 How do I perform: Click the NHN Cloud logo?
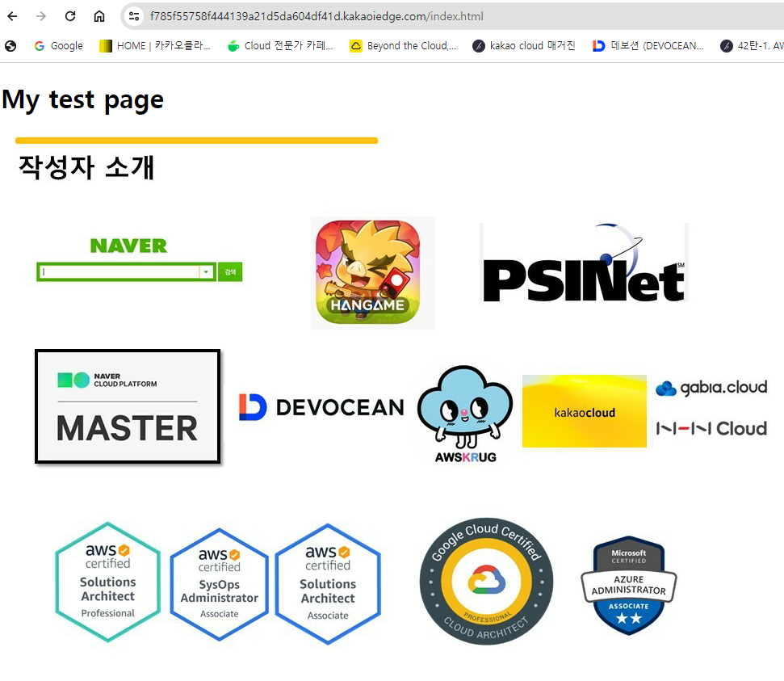point(711,429)
